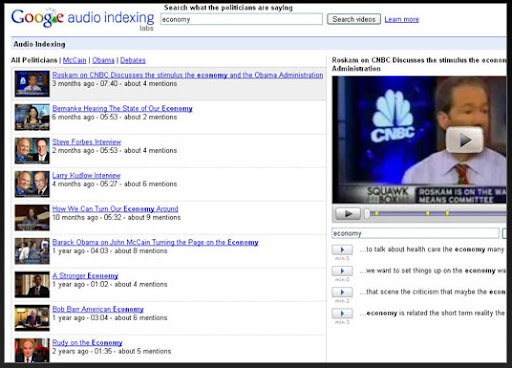The height and width of the screenshot is (368, 512).
Task: Click the video progress slider handle
Action: [367, 214]
